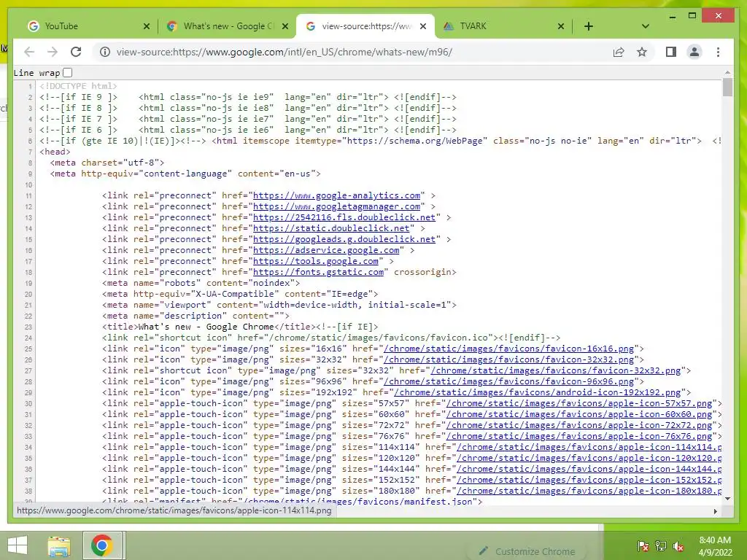This screenshot has width=747, height=560.
Task: Click Customize Chrome button
Action: pyautogui.click(x=528, y=551)
